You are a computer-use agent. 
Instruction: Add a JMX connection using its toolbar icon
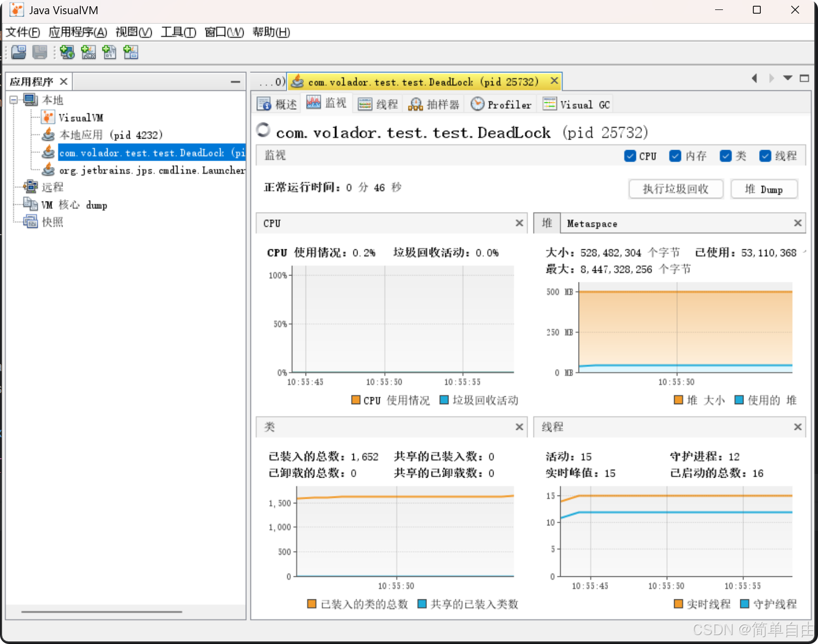(x=88, y=52)
